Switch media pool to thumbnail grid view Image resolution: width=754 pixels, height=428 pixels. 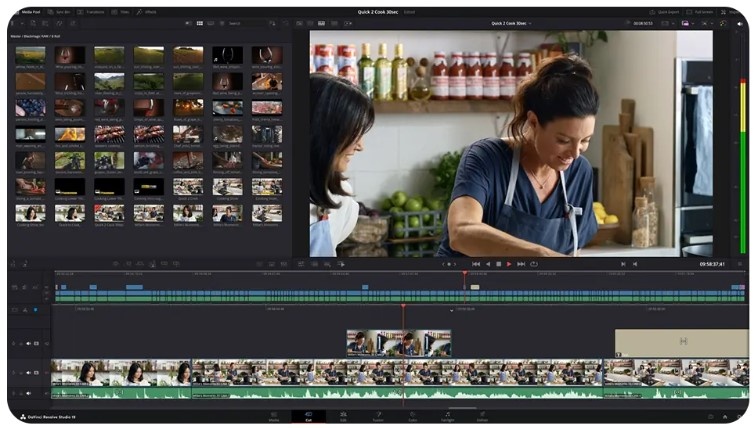(200, 23)
